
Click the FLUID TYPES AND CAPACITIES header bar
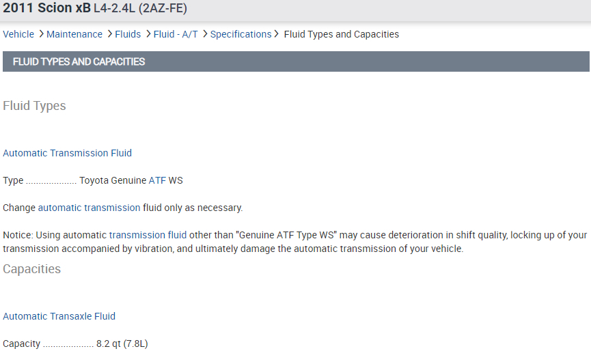295,61
